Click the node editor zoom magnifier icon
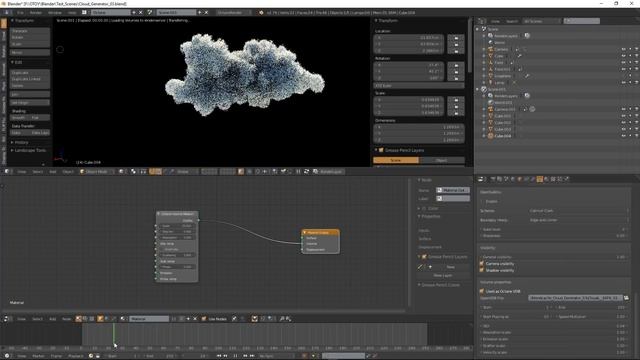The height and width of the screenshot is (360, 640). [282, 319]
